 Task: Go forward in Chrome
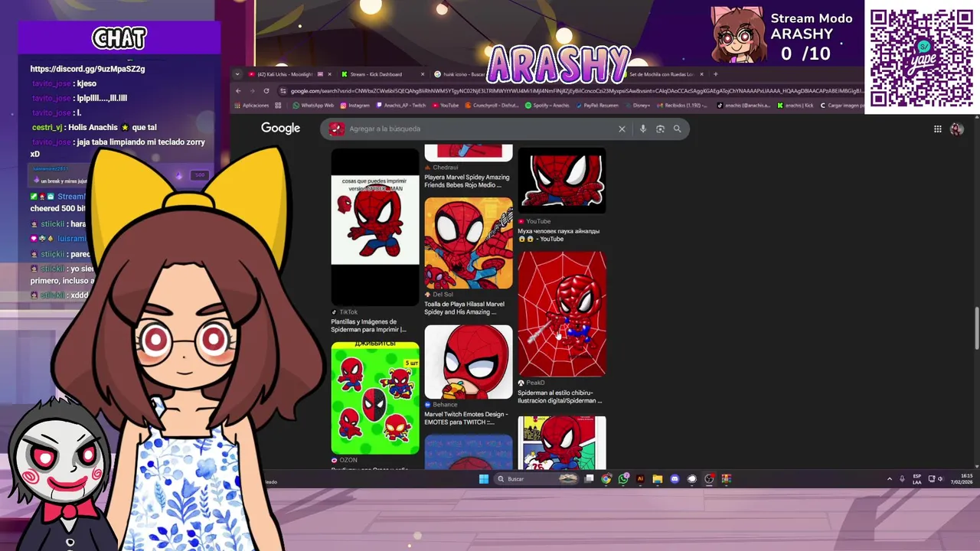(x=252, y=91)
